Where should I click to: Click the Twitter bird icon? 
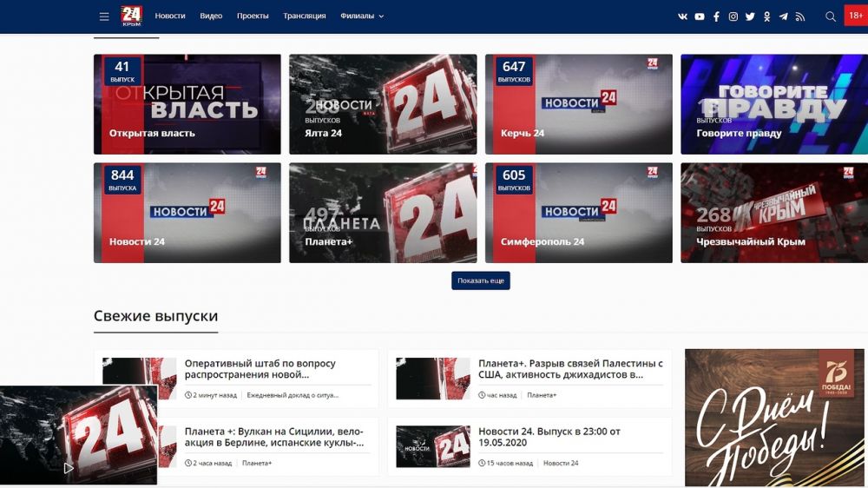pos(750,16)
